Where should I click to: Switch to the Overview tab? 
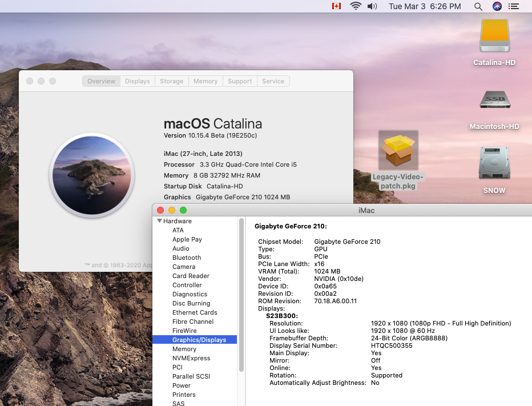[101, 81]
